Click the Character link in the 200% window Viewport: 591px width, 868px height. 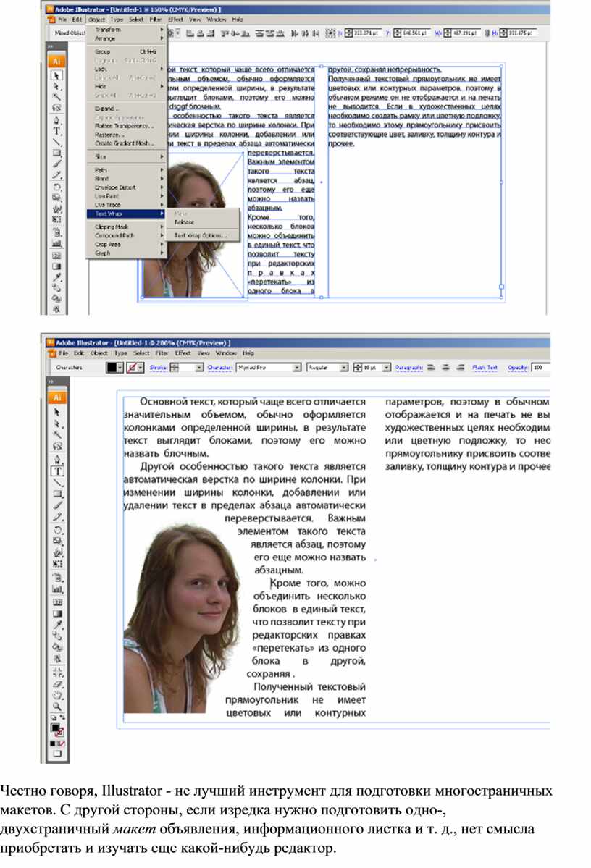click(220, 368)
